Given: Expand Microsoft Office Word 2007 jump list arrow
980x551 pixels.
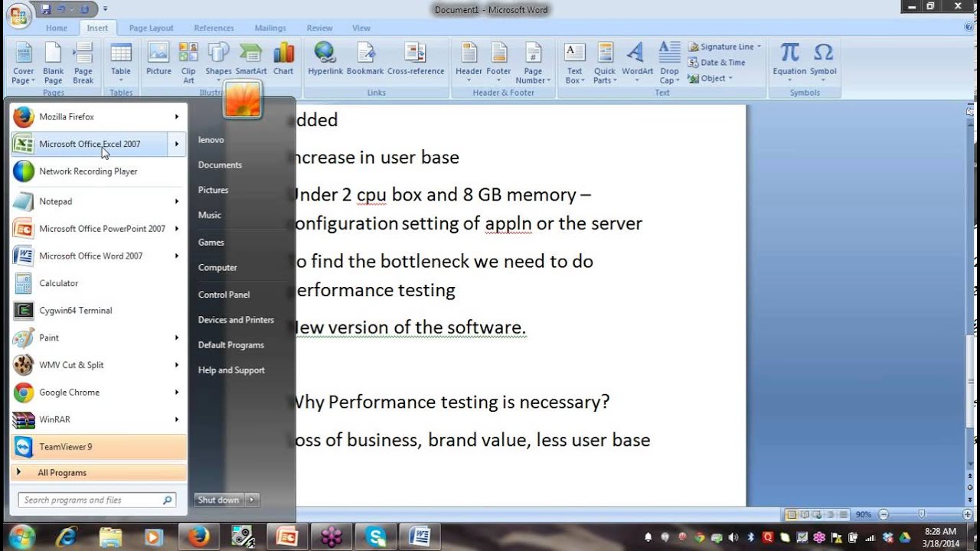Looking at the screenshot, I should pyautogui.click(x=177, y=256).
